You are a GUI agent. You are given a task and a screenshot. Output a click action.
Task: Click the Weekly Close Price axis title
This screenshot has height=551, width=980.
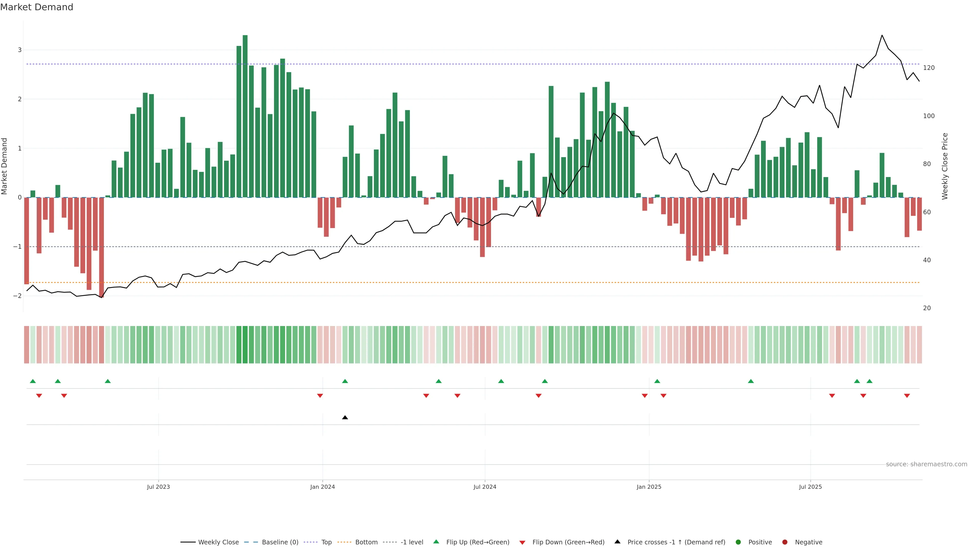pos(945,166)
